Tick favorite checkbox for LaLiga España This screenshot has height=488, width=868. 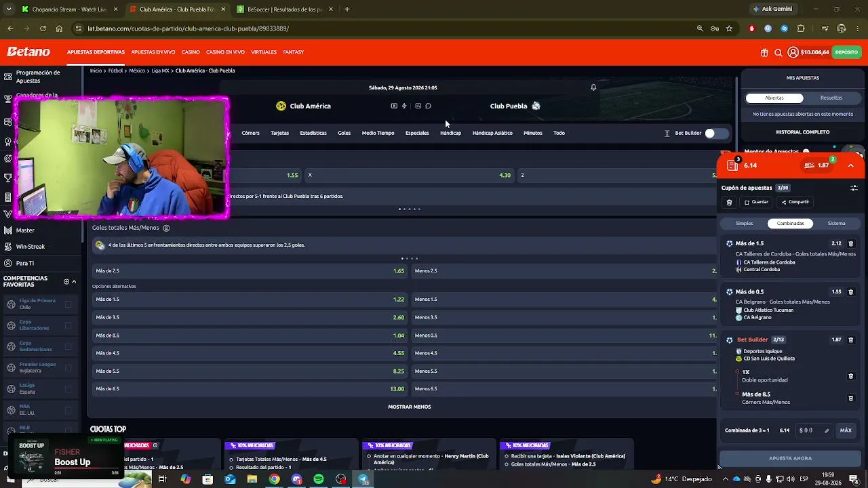click(68, 388)
